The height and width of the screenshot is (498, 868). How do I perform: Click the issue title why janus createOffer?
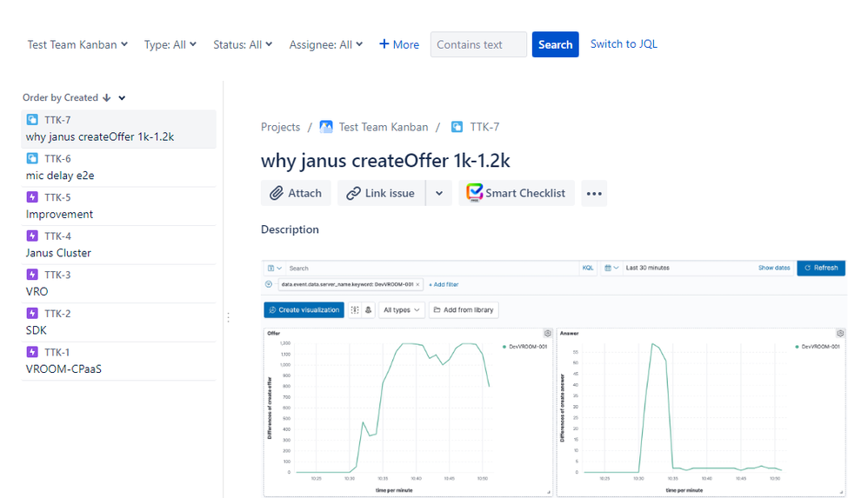click(x=385, y=161)
